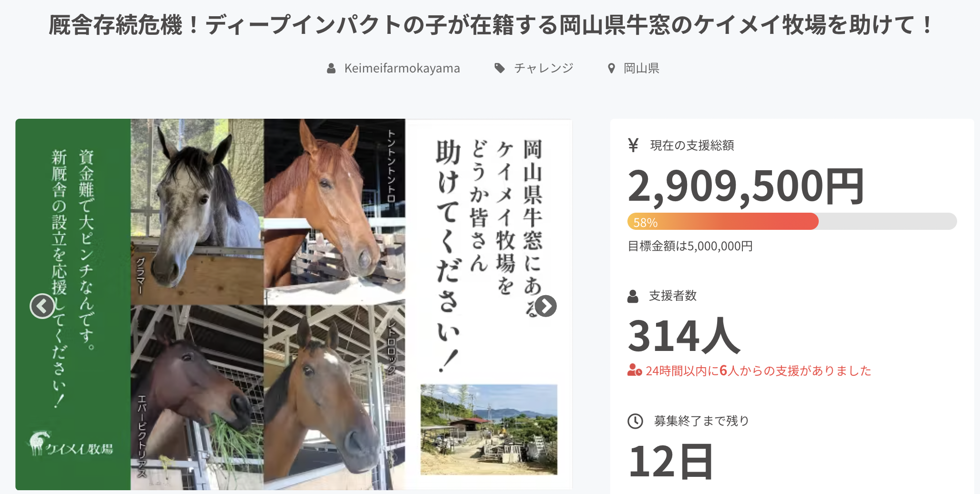
Task: Open the チャレンジ category link
Action: [543, 68]
